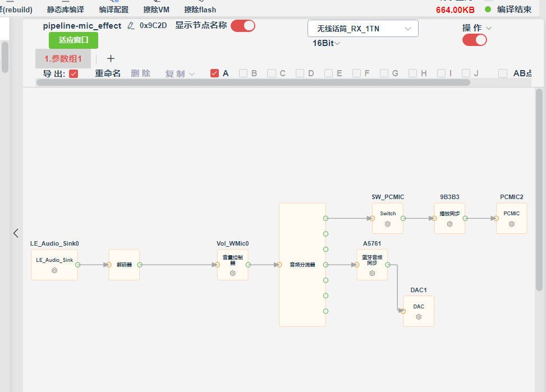Click gear icon on Switch node
Image resolution: width=546 pixels, height=392 pixels.
point(388,224)
